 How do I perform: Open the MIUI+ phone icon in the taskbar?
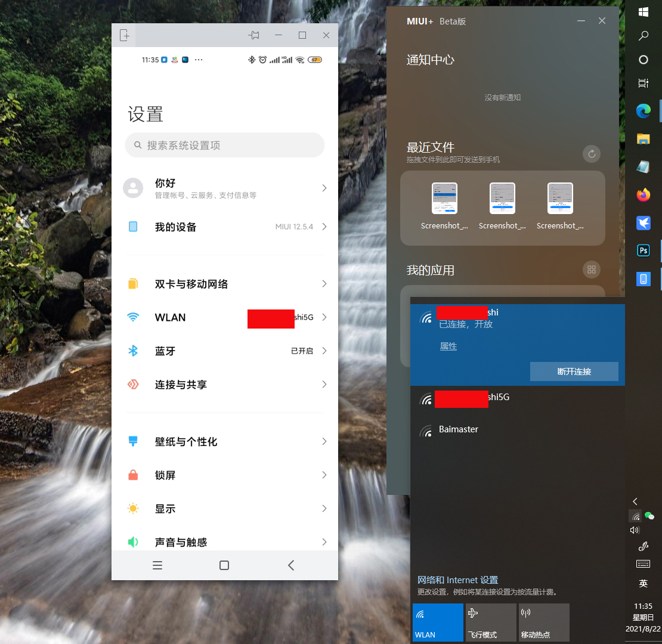click(643, 278)
